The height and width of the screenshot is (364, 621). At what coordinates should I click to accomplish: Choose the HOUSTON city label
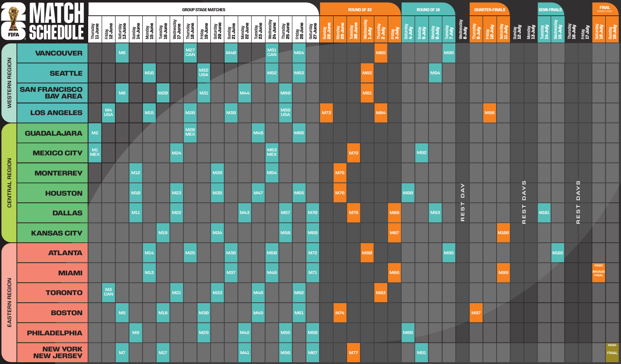[52, 193]
